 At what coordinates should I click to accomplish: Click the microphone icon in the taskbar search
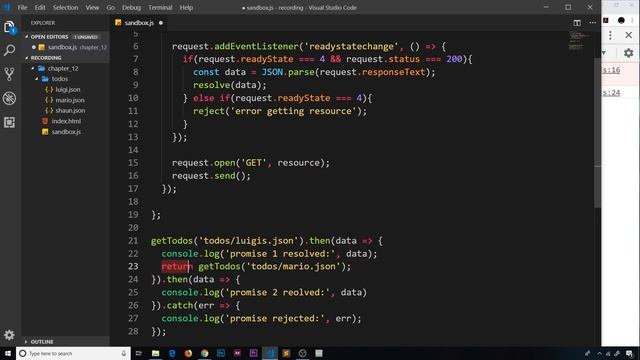(x=124, y=353)
